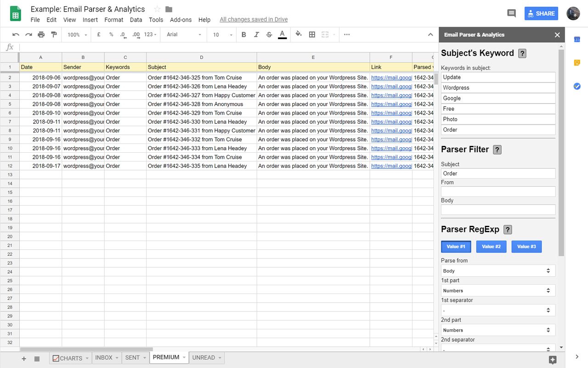Open the font size dropdown
The image size is (588, 368).
[x=221, y=34]
